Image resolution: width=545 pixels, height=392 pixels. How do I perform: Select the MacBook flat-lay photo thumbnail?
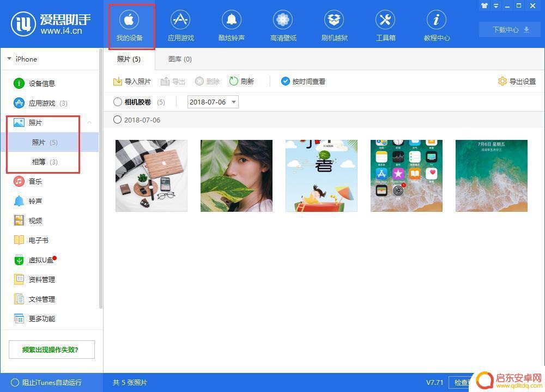pos(151,176)
